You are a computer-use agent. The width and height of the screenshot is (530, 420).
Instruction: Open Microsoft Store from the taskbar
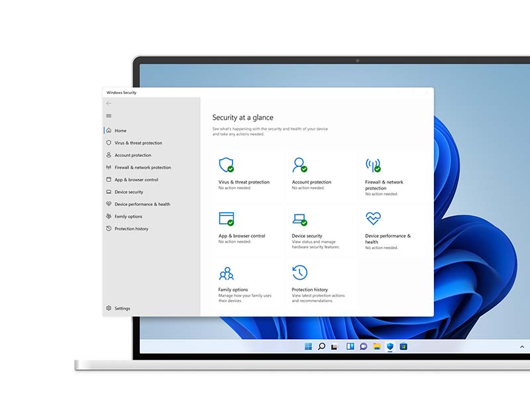pos(403,346)
